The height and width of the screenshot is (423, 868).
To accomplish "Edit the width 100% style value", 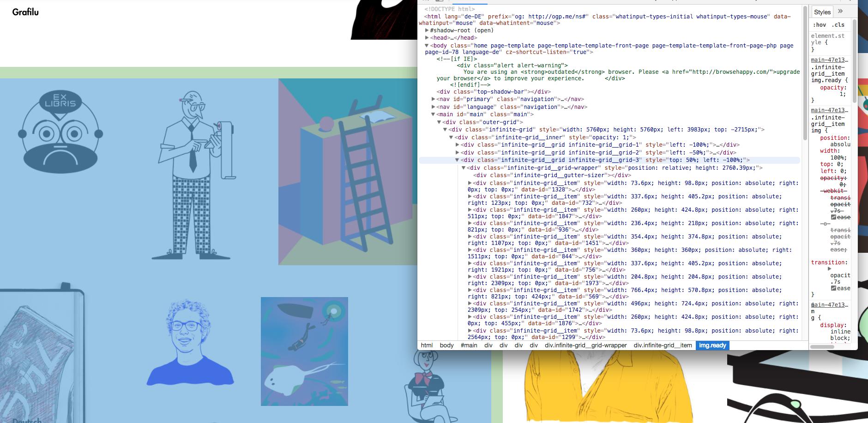I will [838, 158].
